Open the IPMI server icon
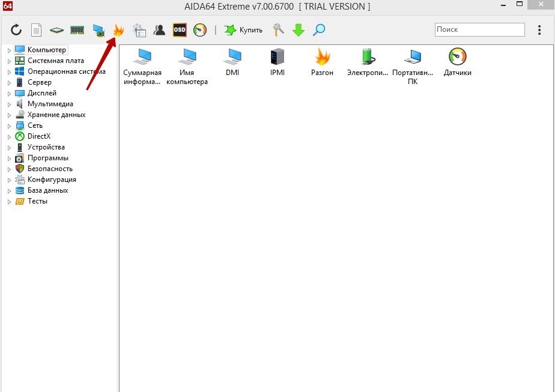This screenshot has height=392, width=555. [277, 62]
